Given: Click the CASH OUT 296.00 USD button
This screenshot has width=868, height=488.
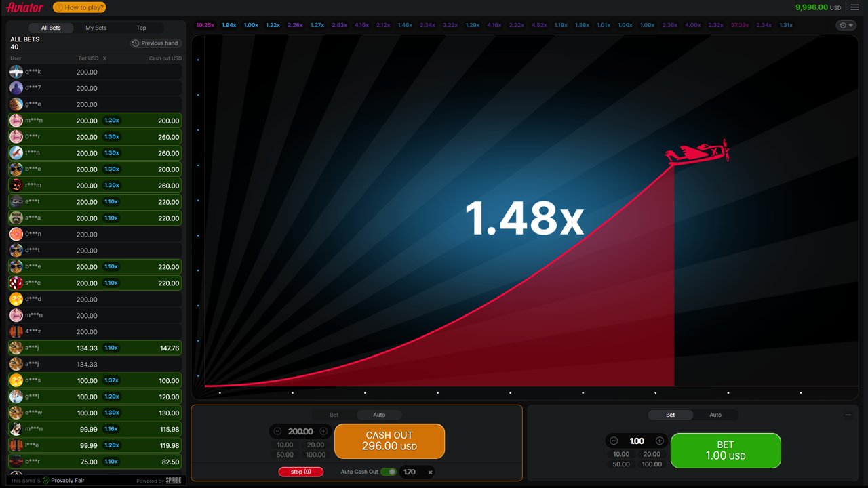Looking at the screenshot, I should (389, 441).
